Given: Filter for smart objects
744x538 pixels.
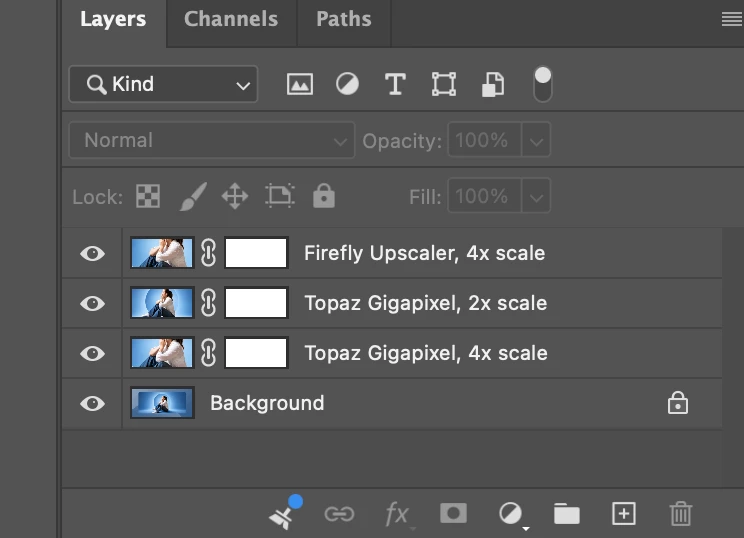Looking at the screenshot, I should 493,84.
